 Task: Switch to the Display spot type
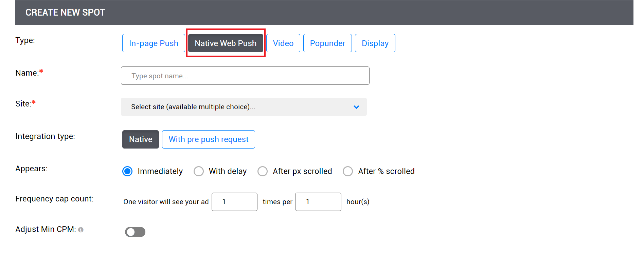(x=375, y=43)
